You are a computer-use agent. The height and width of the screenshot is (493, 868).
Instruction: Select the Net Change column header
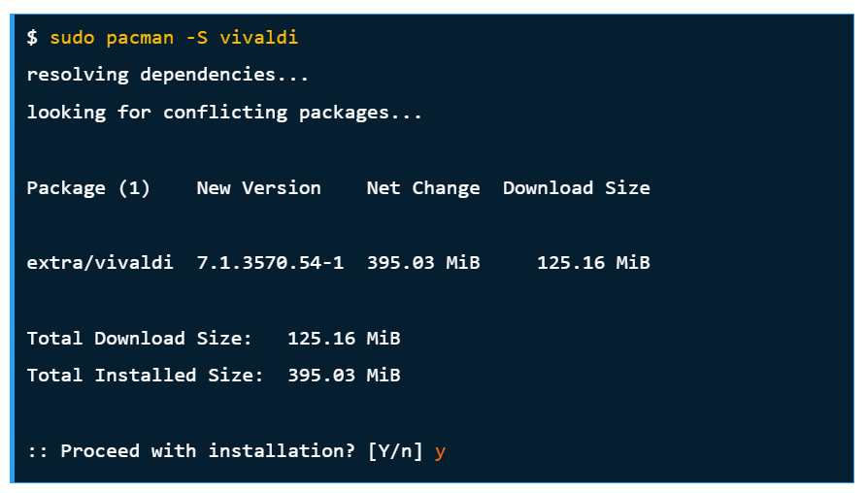click(x=422, y=188)
